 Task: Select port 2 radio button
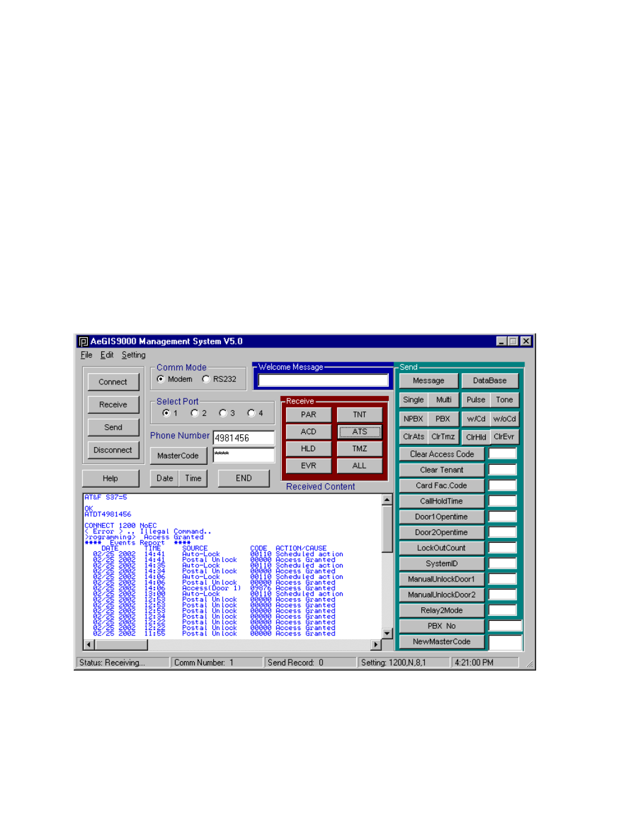(x=195, y=413)
